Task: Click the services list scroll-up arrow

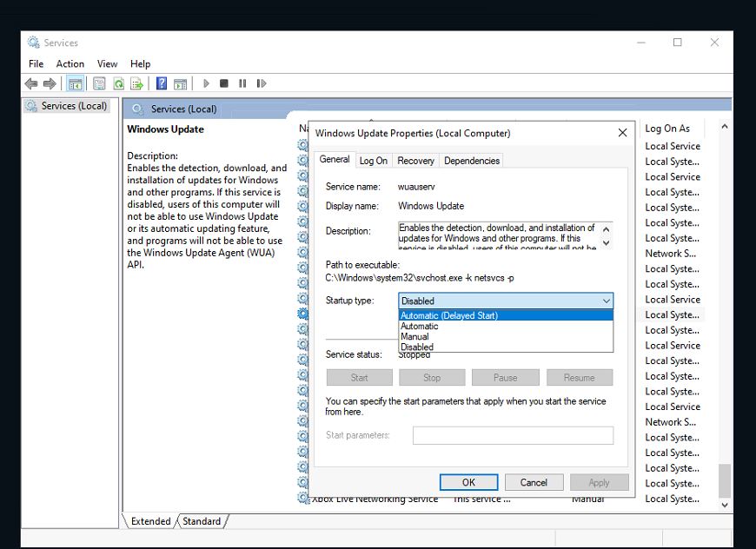Action: point(724,127)
